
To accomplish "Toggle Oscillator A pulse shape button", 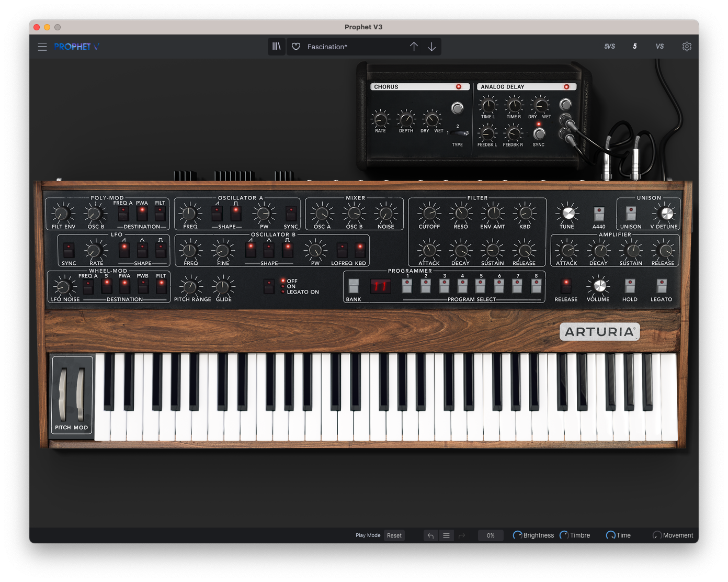I will 236,213.
